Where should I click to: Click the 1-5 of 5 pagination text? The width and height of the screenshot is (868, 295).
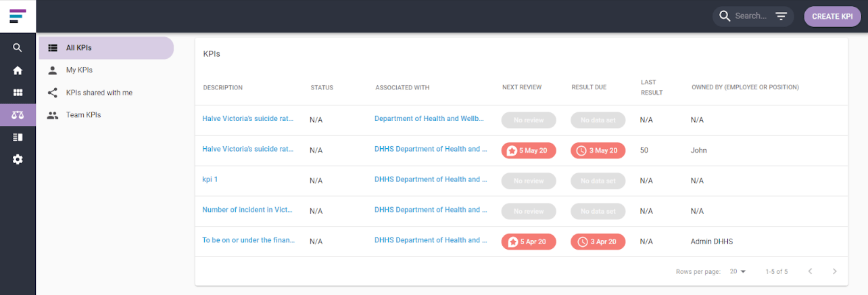[777, 271]
